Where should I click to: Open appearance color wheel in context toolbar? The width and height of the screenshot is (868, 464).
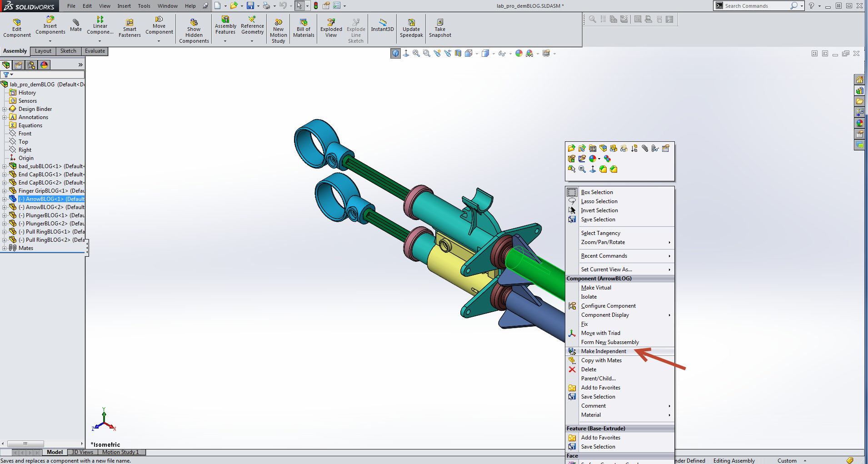pos(593,159)
